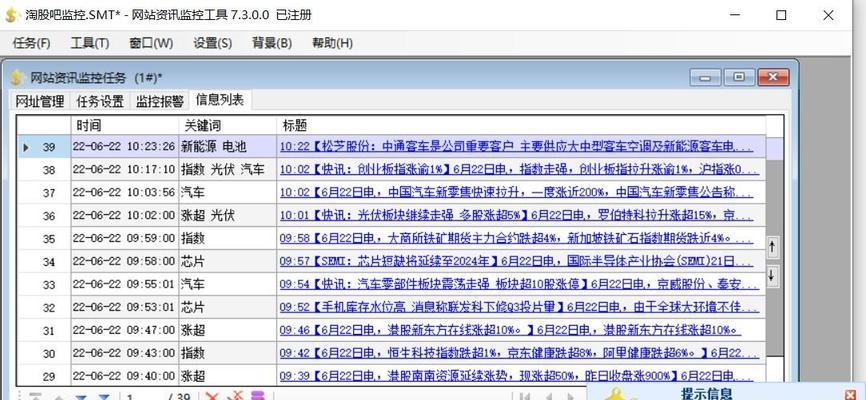Click the current-row arrow indicator of row 39
Screen dimensions: 866x400
pyautogui.click(x=25, y=148)
